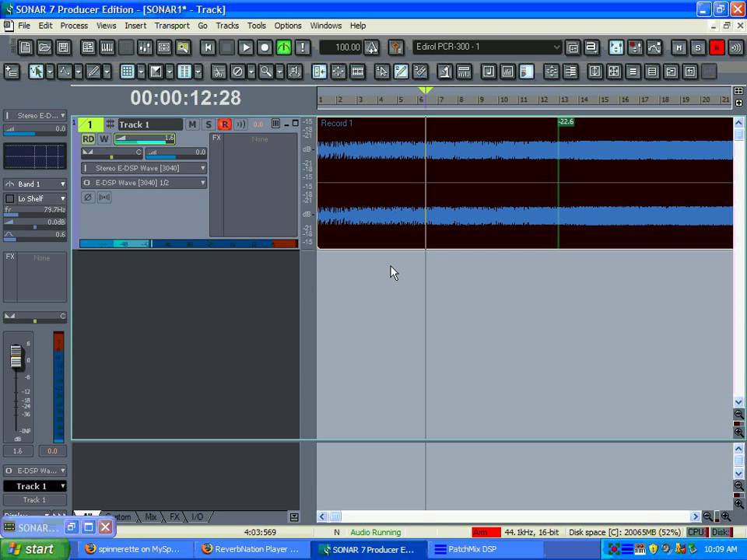Open the Edirol PCR-300 - 1 dropdown

coord(487,47)
